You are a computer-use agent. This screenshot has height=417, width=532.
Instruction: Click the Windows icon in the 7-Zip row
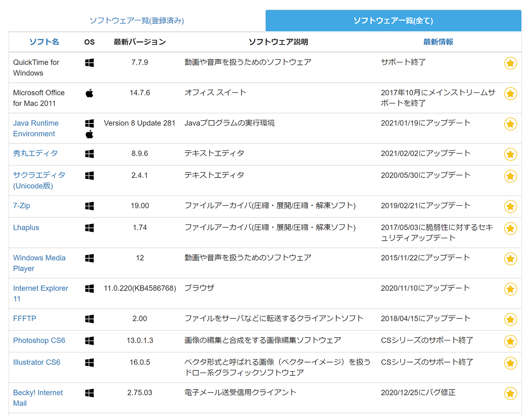click(x=89, y=206)
